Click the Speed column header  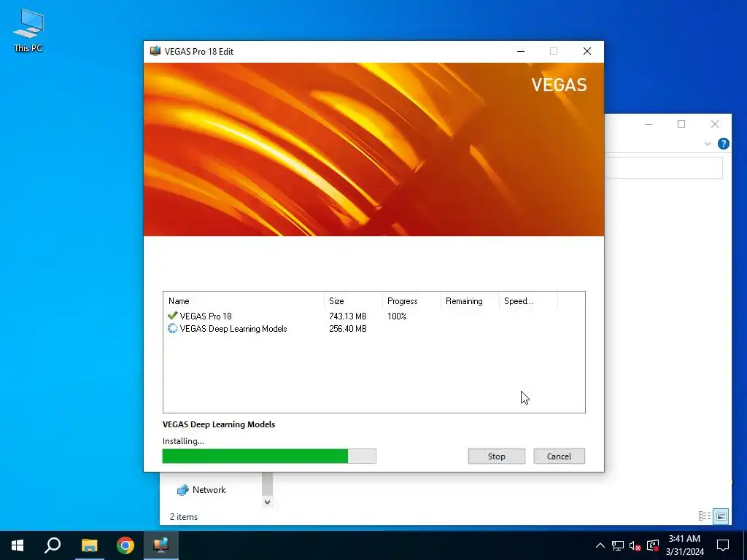[x=528, y=301]
